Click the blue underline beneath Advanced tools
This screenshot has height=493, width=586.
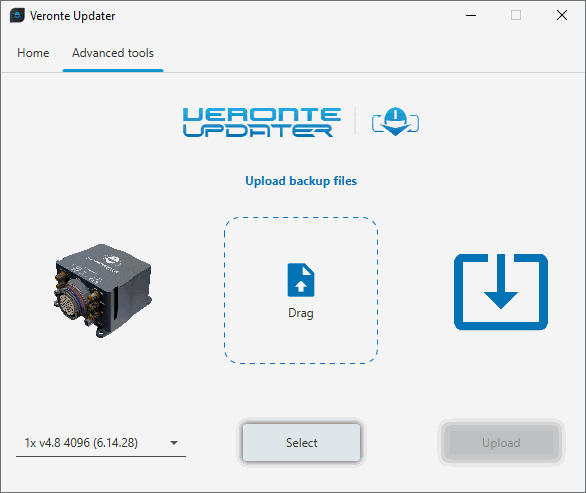pyautogui.click(x=113, y=70)
